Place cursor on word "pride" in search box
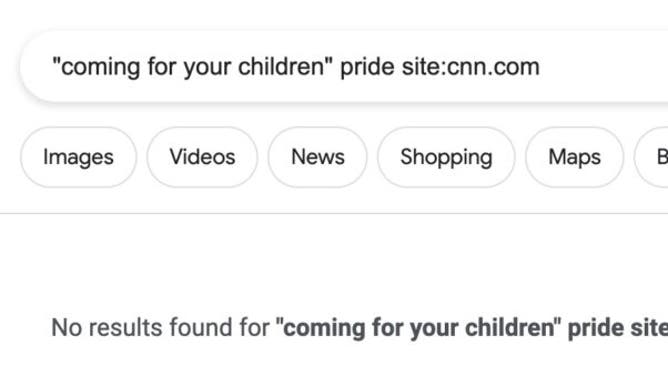Viewport: 668px width, 376px height. tap(367, 67)
